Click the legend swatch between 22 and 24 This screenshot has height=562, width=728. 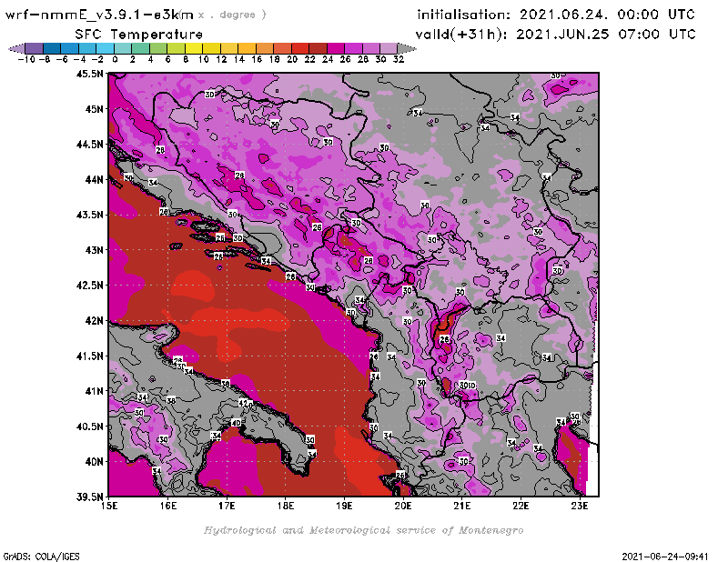click(318, 48)
